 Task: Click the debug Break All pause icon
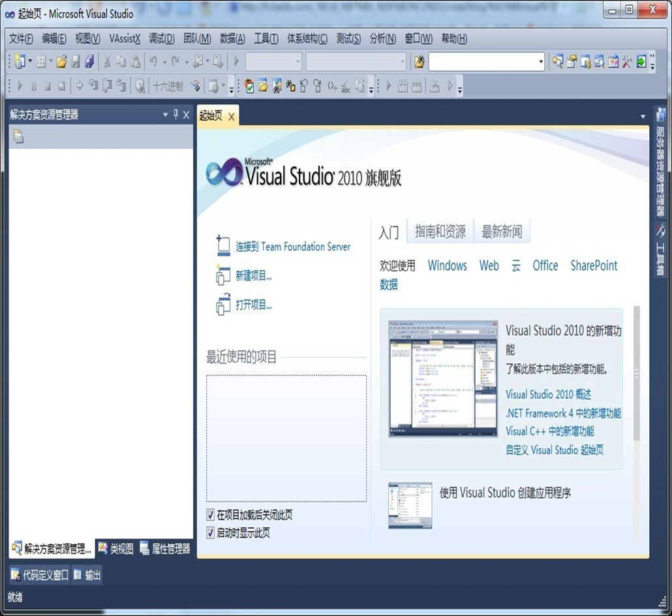(x=34, y=86)
